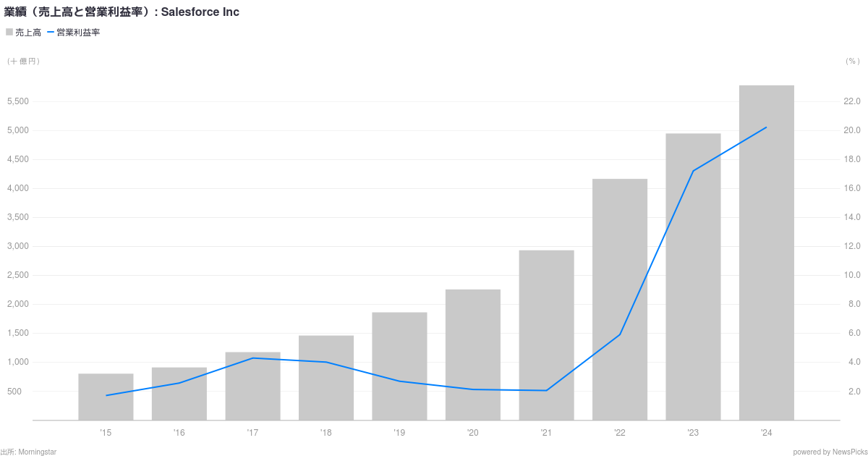Click the '23 point on the blue margin line
Viewport: 868px width, 456px height.
[693, 171]
